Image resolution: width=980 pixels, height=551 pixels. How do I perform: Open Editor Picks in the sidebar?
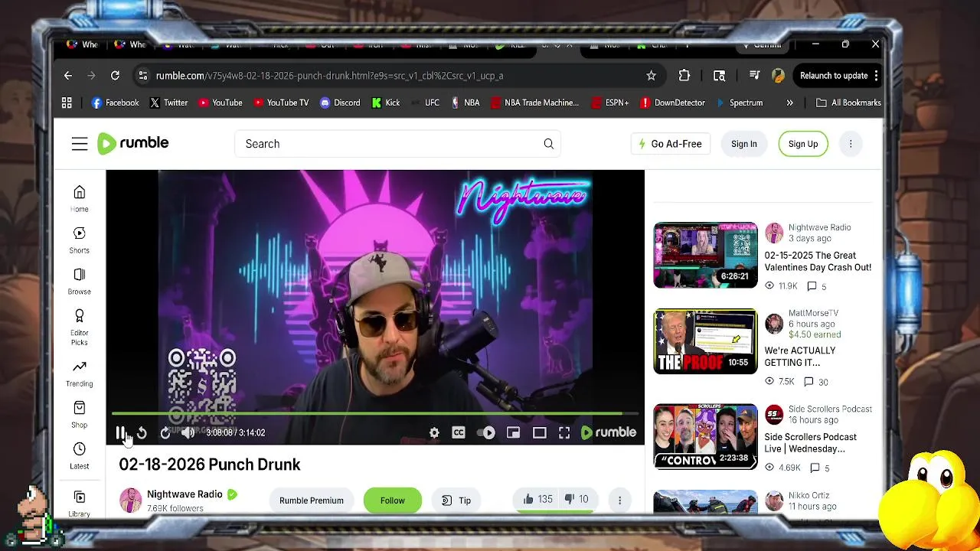click(x=80, y=327)
